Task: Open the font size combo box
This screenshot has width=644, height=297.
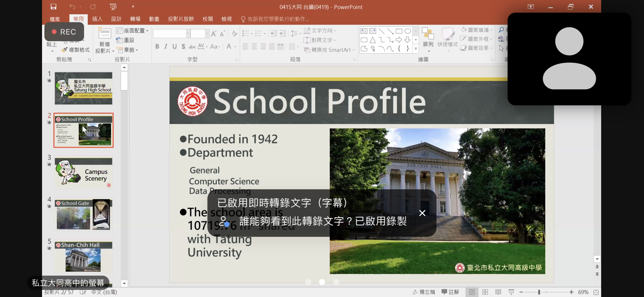Action: [200, 34]
